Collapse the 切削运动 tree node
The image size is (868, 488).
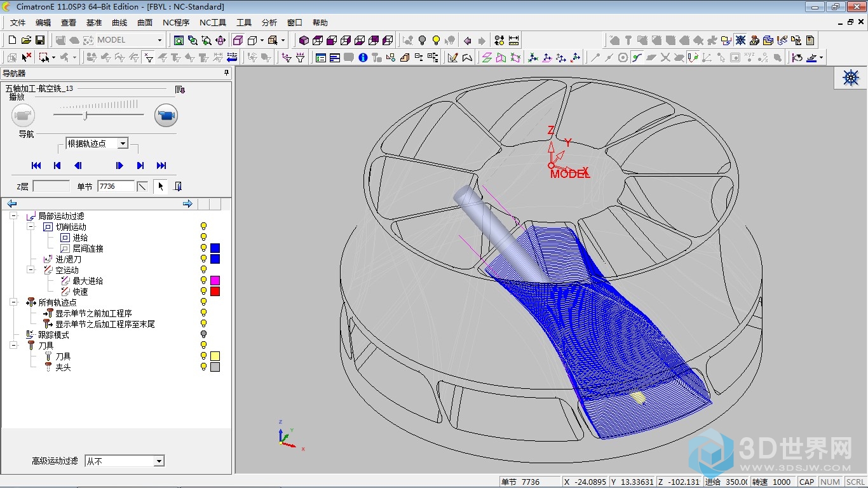click(30, 227)
